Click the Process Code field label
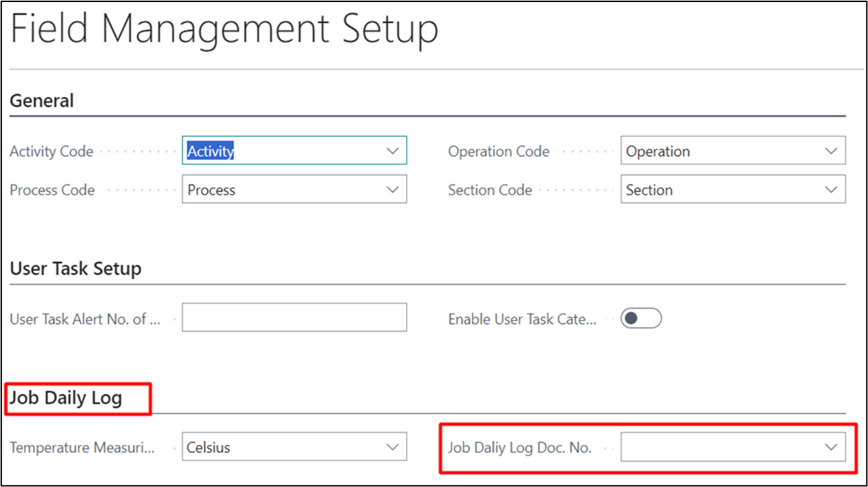The height and width of the screenshot is (487, 868). (52, 191)
